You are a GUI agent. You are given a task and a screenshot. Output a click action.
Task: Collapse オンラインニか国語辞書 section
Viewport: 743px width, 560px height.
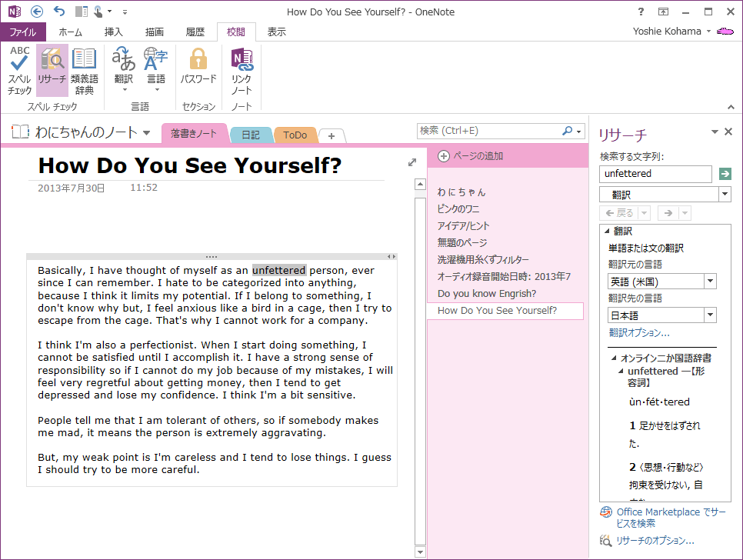coord(614,358)
